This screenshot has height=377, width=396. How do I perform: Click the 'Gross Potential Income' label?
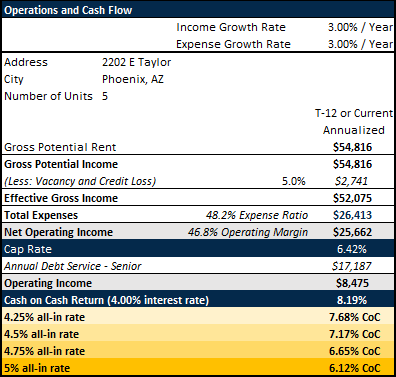(61, 164)
